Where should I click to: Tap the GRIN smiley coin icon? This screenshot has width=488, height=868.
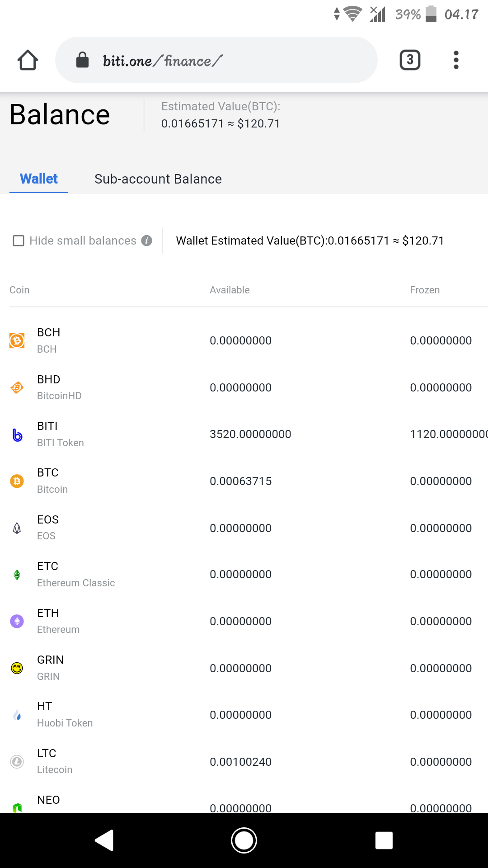(17, 668)
